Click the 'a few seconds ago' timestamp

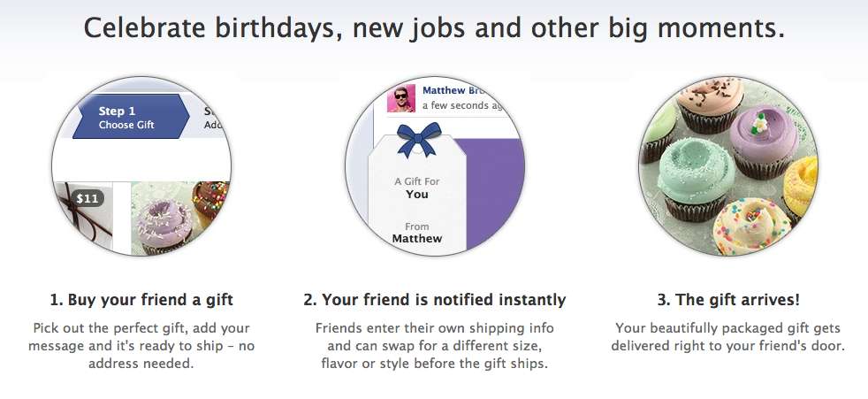pyautogui.click(x=455, y=105)
